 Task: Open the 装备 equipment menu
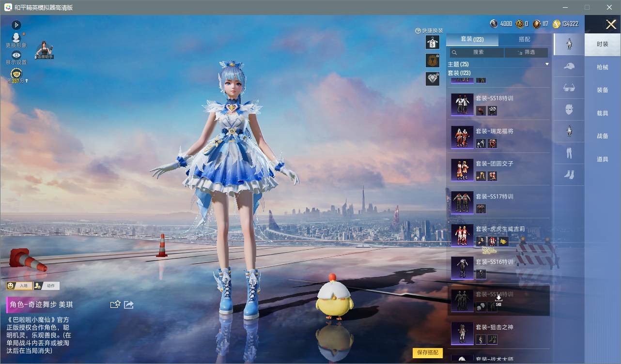[603, 90]
